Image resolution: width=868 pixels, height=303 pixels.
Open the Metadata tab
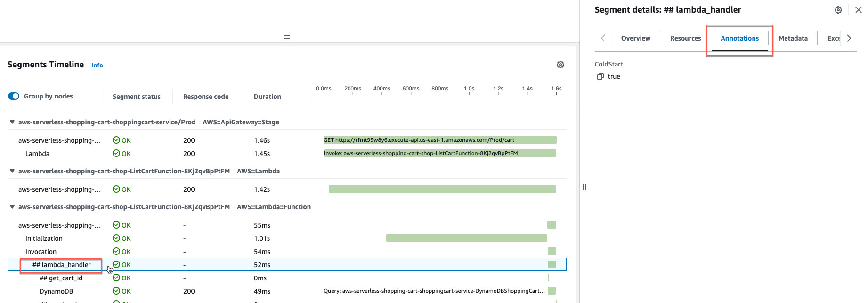(793, 38)
